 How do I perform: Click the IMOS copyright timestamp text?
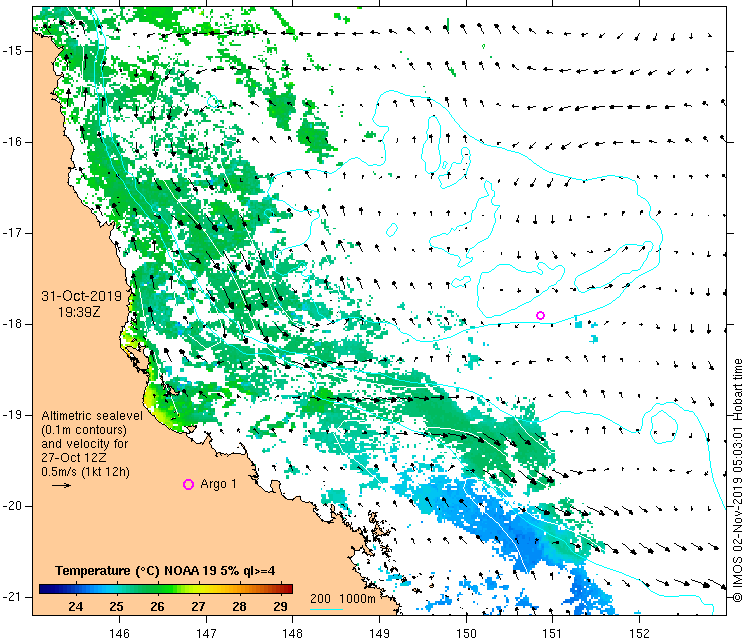pyautogui.click(x=738, y=480)
